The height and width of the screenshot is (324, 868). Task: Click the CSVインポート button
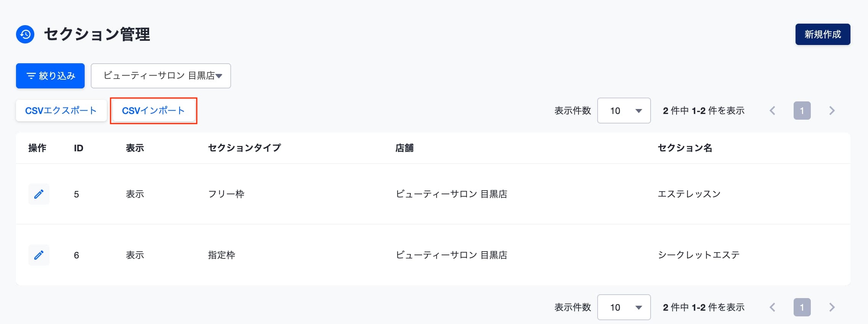153,111
